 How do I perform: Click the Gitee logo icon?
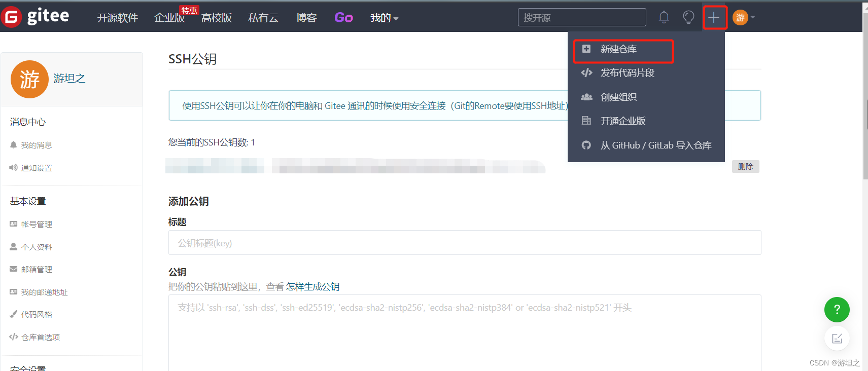(11, 17)
